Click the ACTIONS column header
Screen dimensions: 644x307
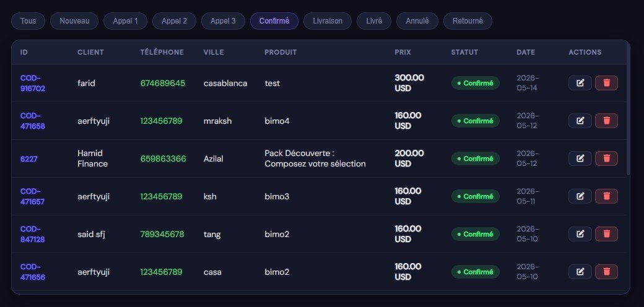click(585, 52)
